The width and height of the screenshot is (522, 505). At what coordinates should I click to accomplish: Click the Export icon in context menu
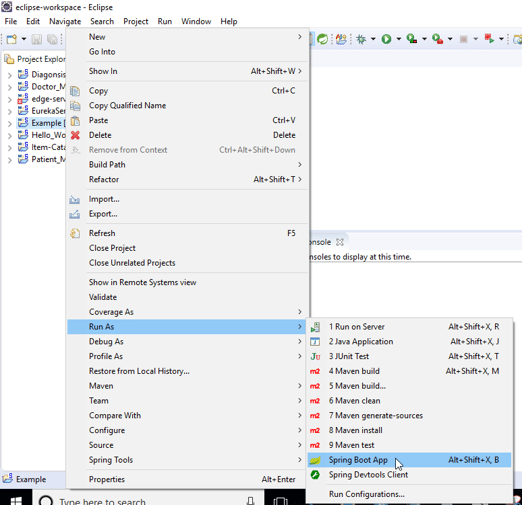[74, 214]
